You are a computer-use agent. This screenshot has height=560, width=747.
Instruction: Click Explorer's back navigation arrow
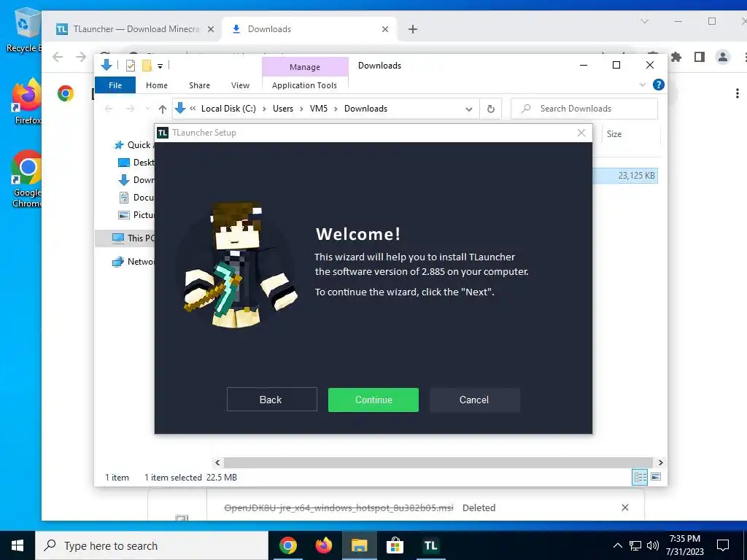(x=109, y=109)
